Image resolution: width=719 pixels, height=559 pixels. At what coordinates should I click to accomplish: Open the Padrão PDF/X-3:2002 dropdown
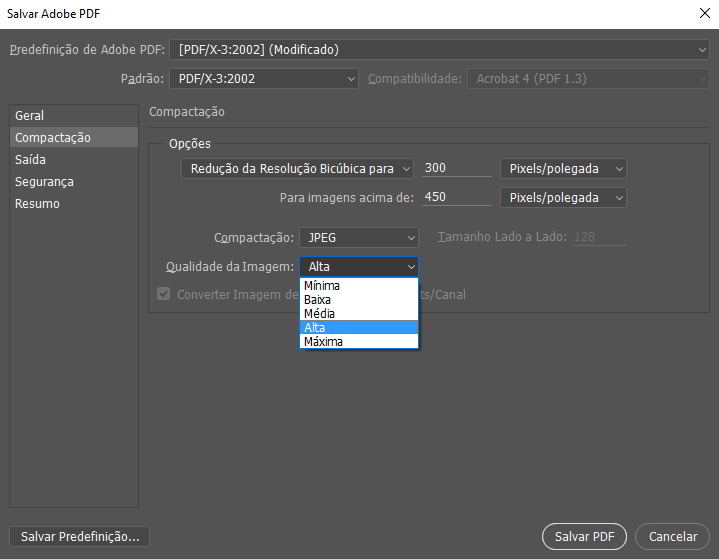pyautogui.click(x=264, y=78)
